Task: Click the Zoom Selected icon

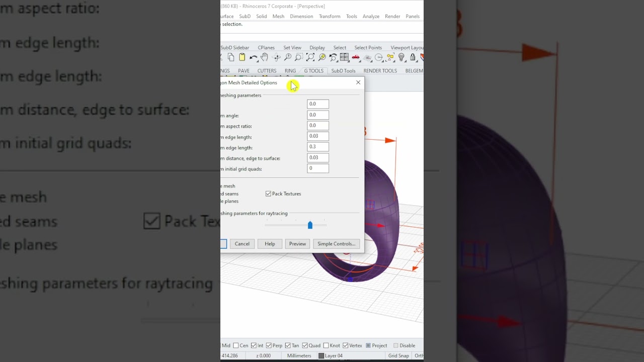Action: pyautogui.click(x=322, y=57)
